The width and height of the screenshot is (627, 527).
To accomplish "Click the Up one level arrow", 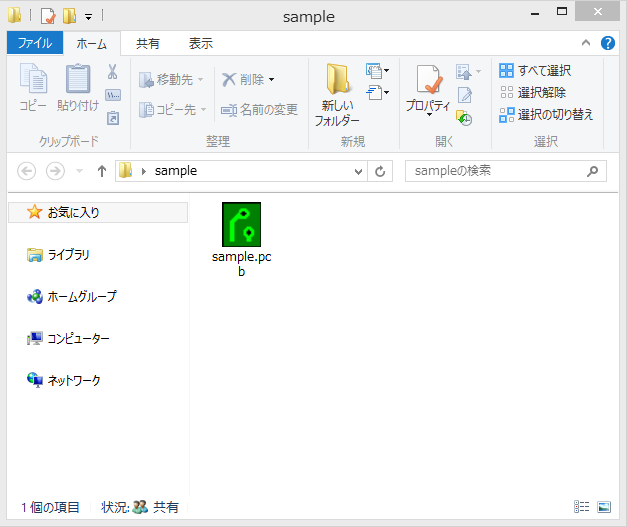I will 102,171.
